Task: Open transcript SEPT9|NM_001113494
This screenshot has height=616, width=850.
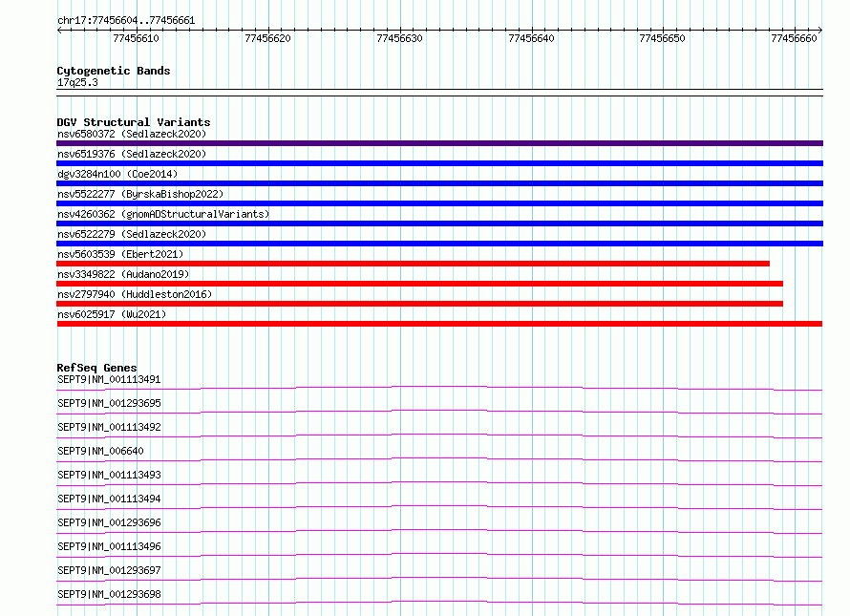Action: (x=109, y=499)
